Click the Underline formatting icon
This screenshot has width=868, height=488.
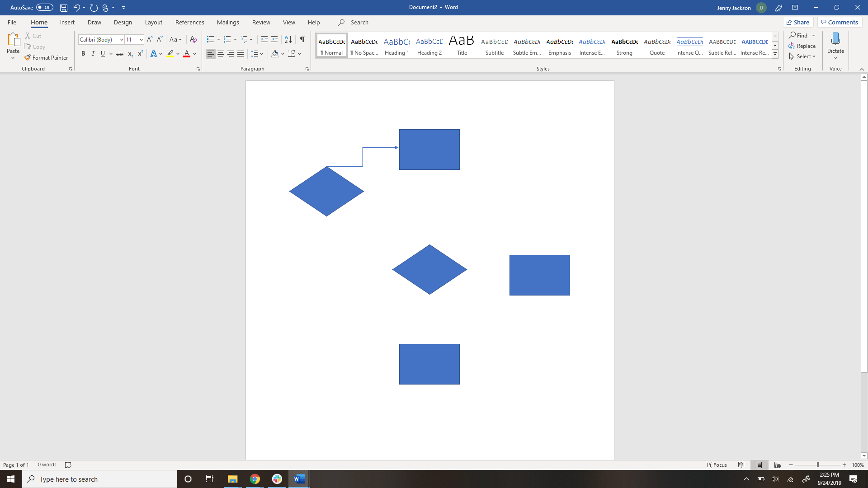(103, 54)
